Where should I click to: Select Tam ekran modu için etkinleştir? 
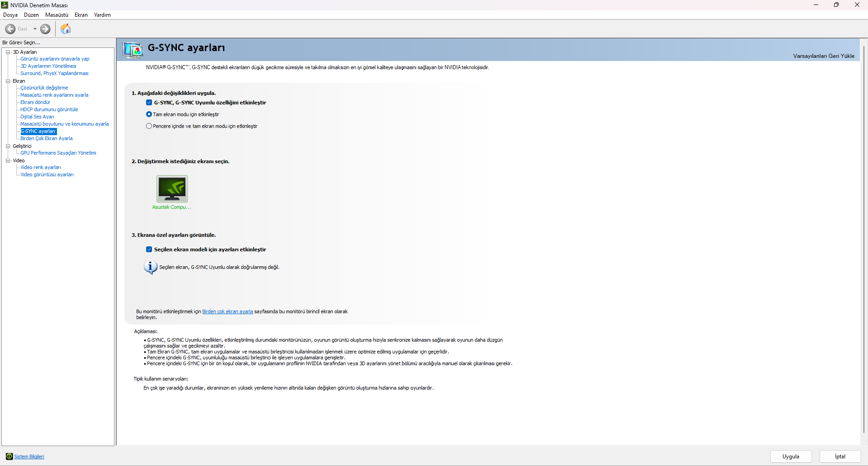(149, 114)
